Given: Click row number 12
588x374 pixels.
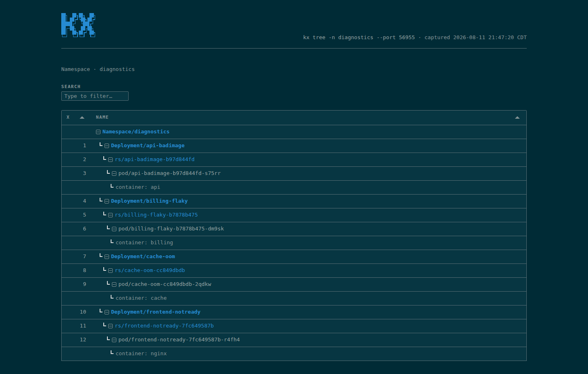Looking at the screenshot, I should 83,340.
